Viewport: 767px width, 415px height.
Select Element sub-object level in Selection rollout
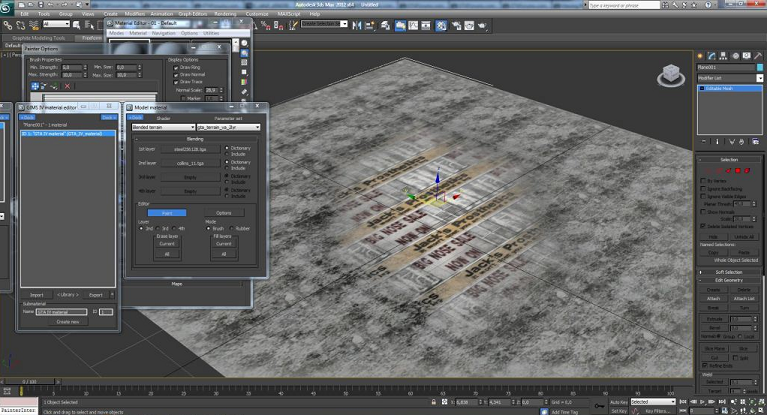pos(747,170)
